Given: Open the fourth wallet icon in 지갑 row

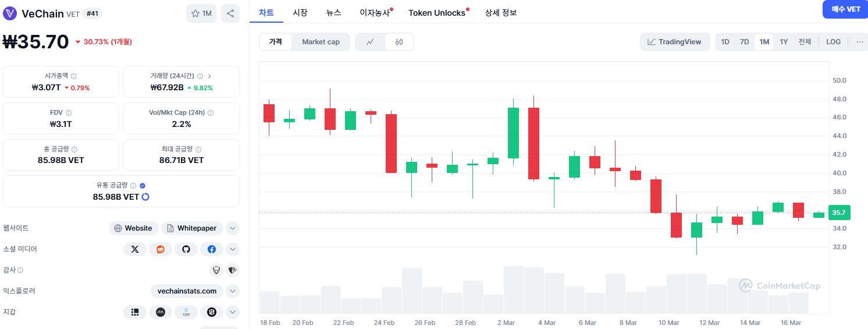Looking at the screenshot, I should tap(212, 312).
